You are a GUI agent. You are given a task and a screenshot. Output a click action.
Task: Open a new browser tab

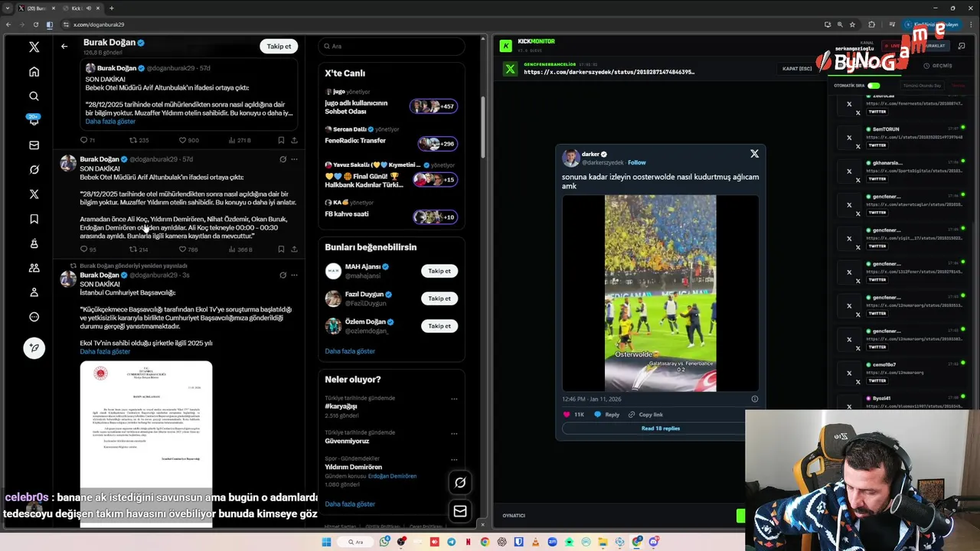click(112, 8)
